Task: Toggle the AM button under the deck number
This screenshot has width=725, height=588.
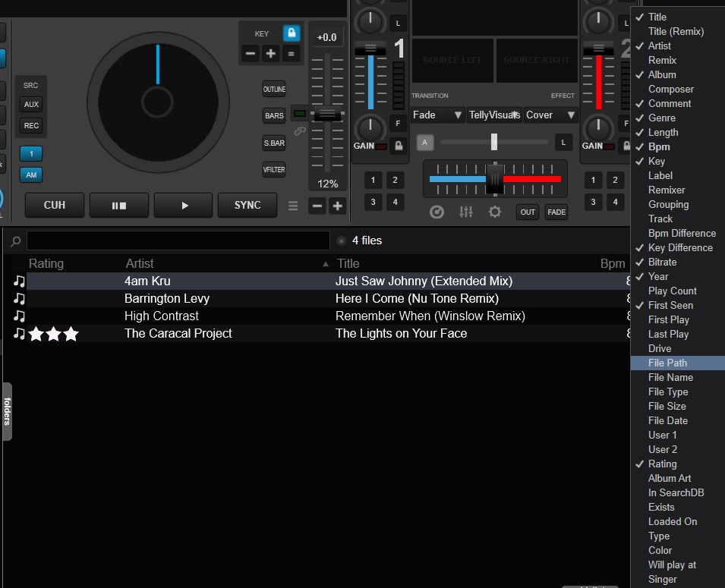Action: click(30, 175)
